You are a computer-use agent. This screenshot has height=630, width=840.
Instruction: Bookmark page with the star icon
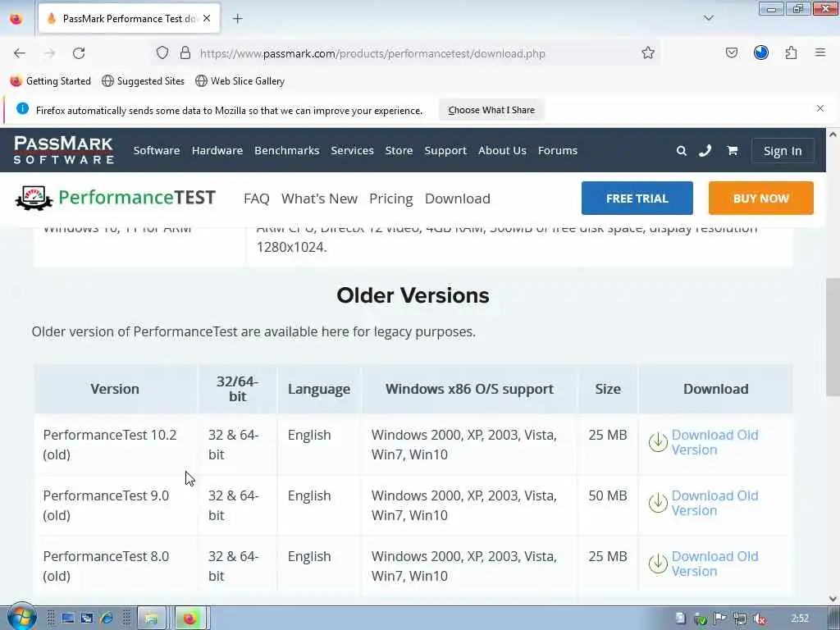coord(648,53)
